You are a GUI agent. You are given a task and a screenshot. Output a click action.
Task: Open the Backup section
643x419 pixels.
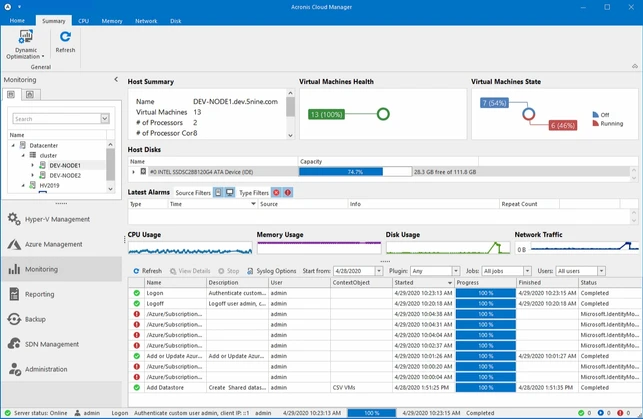(62, 319)
